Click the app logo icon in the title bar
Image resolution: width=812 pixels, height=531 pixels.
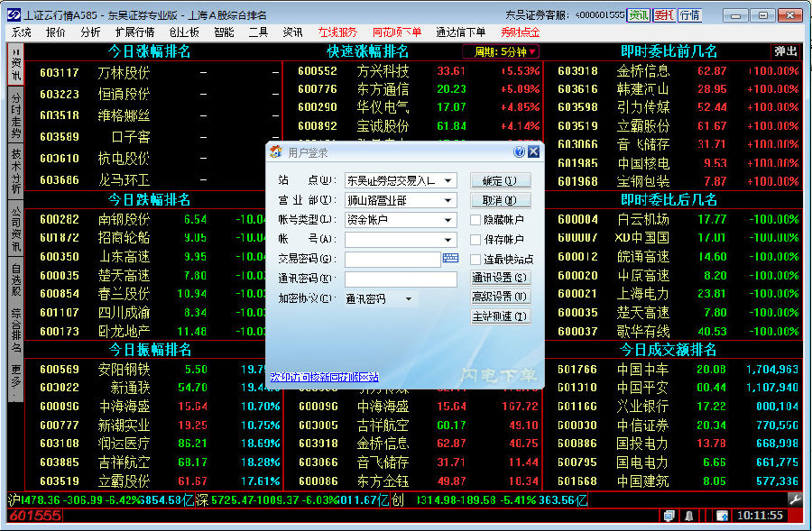pyautogui.click(x=14, y=14)
